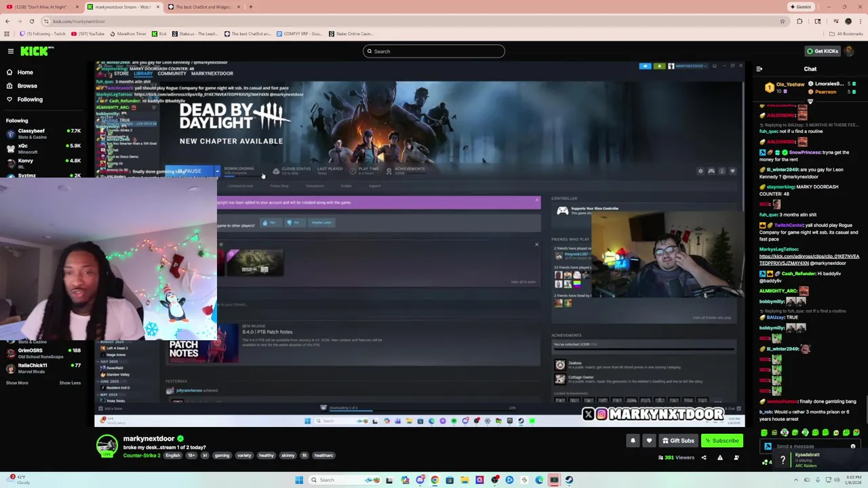
Task: Click the Send a message field
Action: click(x=811, y=447)
